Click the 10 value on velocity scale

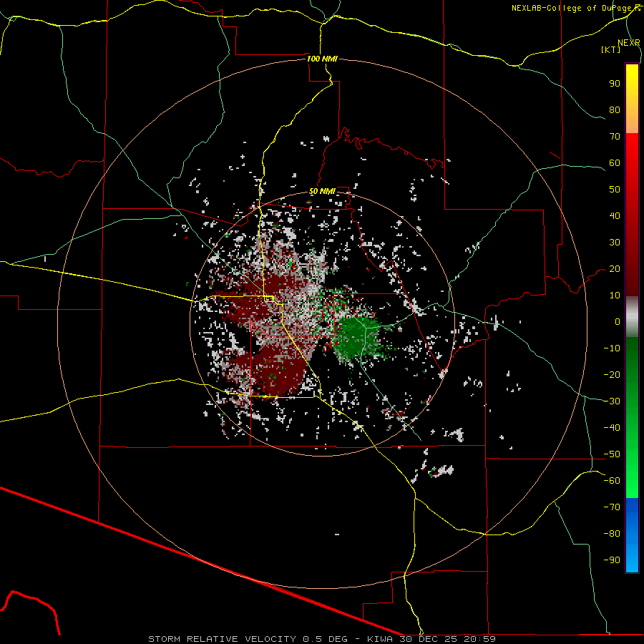[x=615, y=296]
